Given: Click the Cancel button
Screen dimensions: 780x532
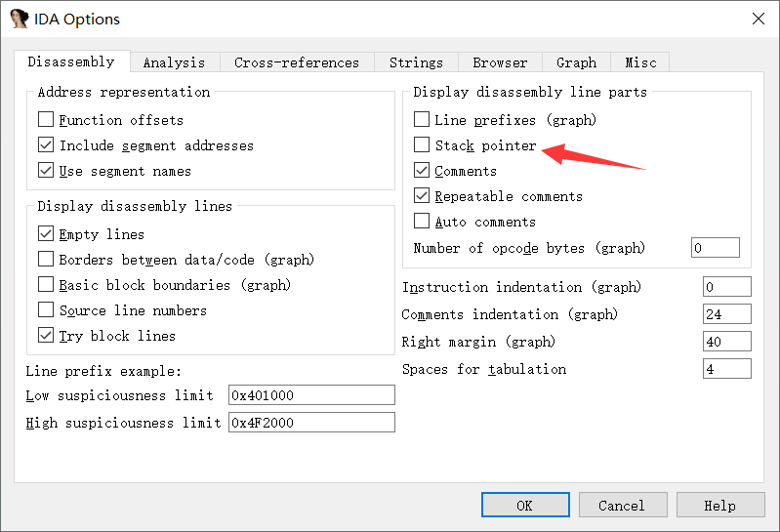Looking at the screenshot, I should (622, 505).
